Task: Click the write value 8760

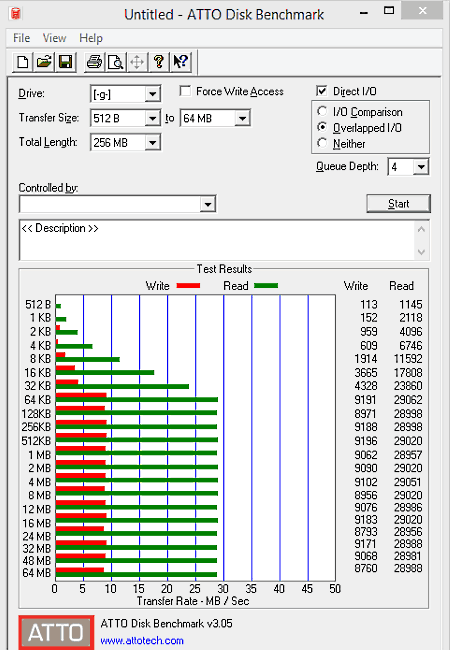Action: [x=365, y=568]
